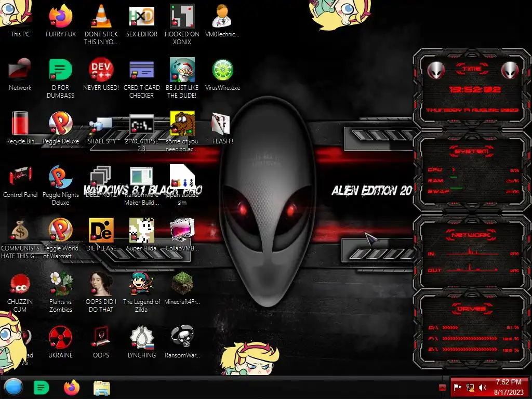Select the OOPS DID I DO THAT portrait icon
532x399 pixels.
101,292
